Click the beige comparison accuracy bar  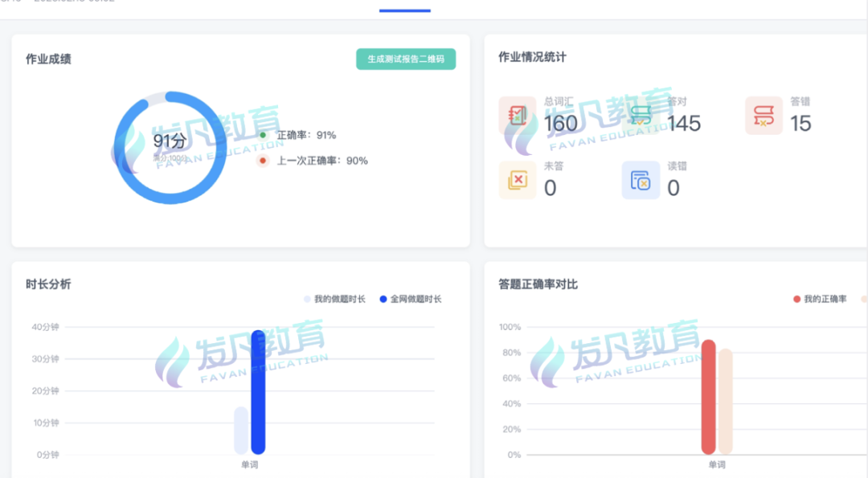tap(726, 402)
